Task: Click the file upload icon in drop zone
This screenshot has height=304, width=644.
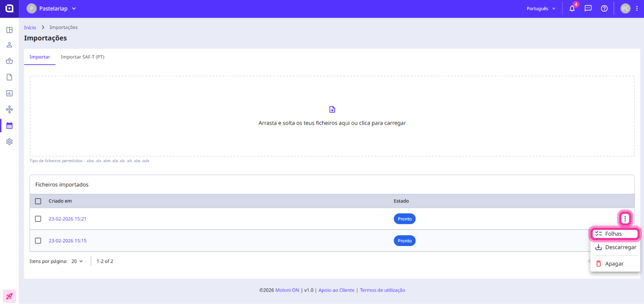Action: (332, 110)
